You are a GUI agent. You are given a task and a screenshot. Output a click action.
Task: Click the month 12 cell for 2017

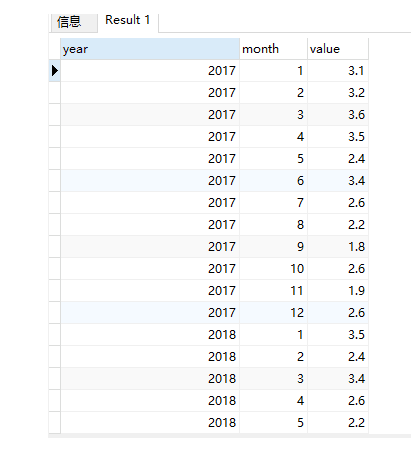click(273, 313)
